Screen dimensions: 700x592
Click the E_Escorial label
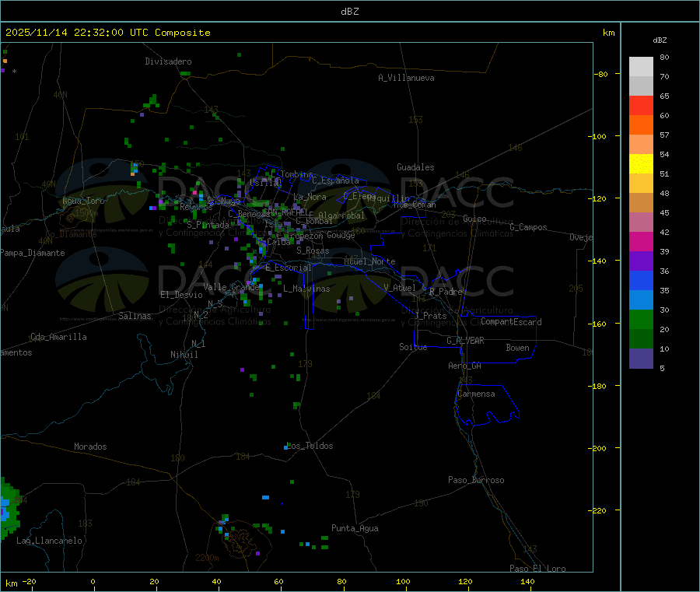tap(289, 268)
